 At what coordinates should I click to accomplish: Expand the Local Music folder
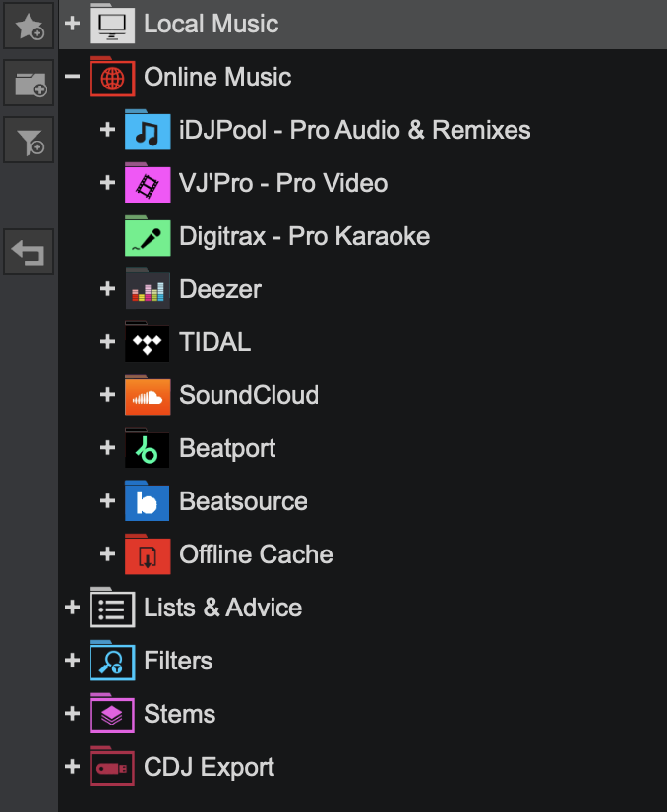72,24
